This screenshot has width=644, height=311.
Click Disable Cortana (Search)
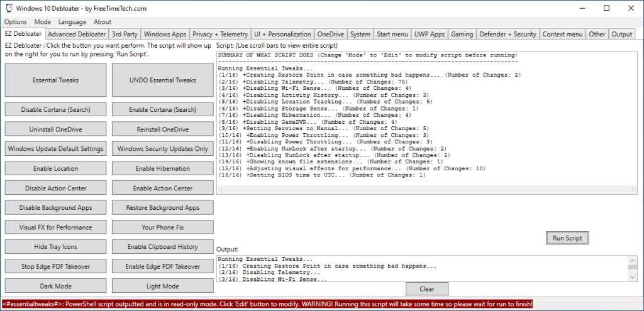[x=56, y=109]
